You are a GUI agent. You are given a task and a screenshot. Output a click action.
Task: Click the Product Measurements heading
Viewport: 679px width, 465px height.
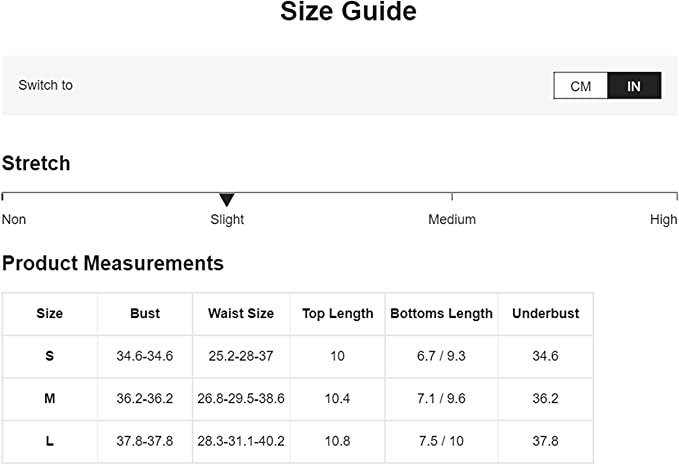(113, 264)
